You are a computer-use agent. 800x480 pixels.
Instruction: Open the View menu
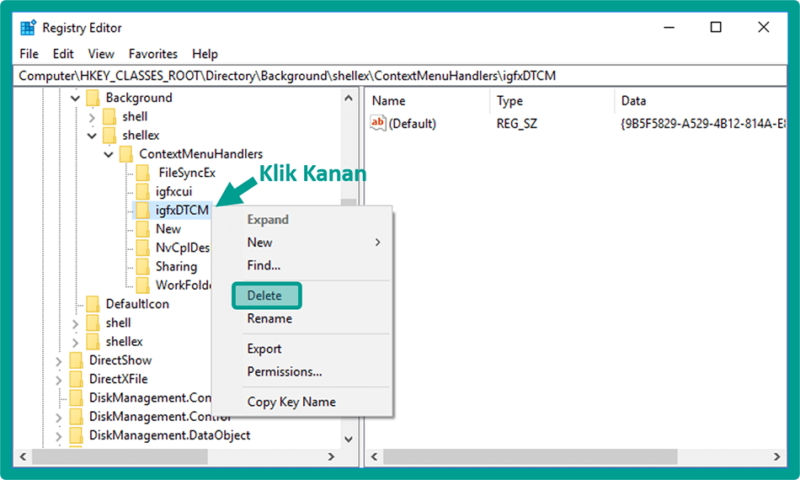pos(101,54)
